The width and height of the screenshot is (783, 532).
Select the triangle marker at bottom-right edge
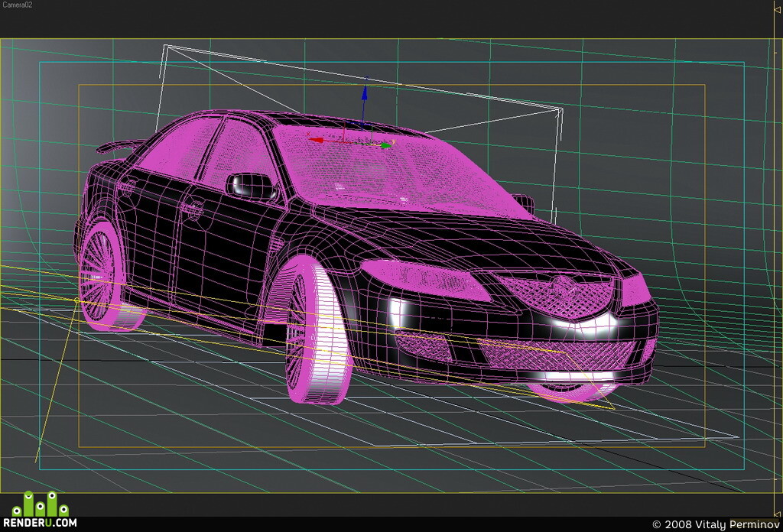coord(777,513)
